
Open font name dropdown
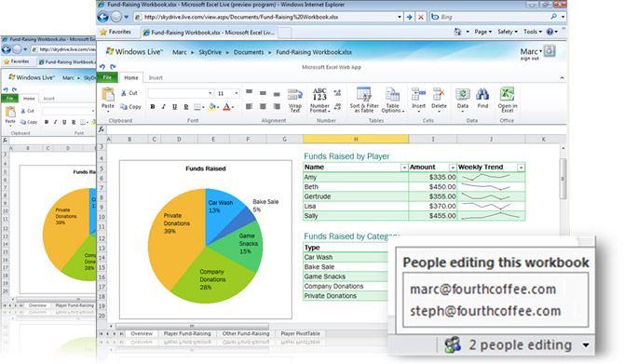coord(210,93)
